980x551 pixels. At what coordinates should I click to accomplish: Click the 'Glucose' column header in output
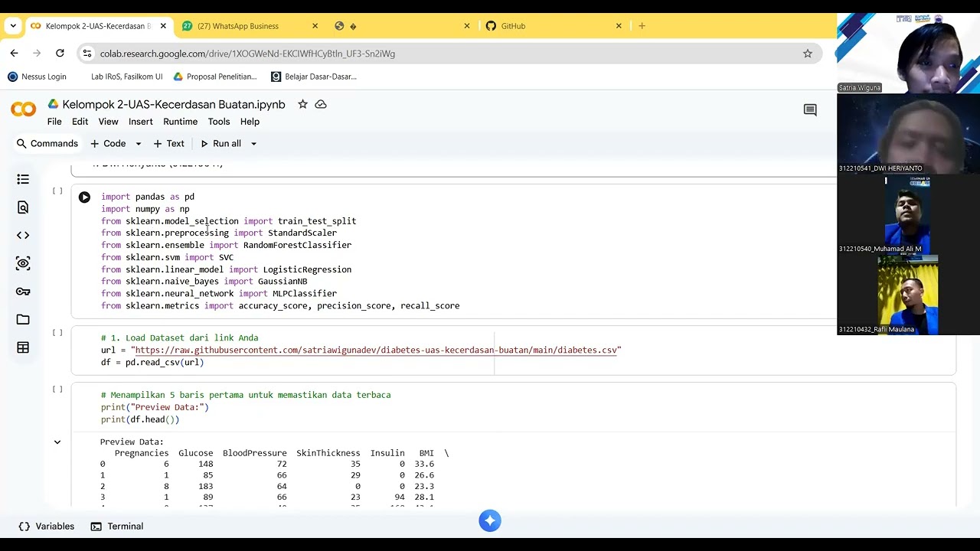195,453
